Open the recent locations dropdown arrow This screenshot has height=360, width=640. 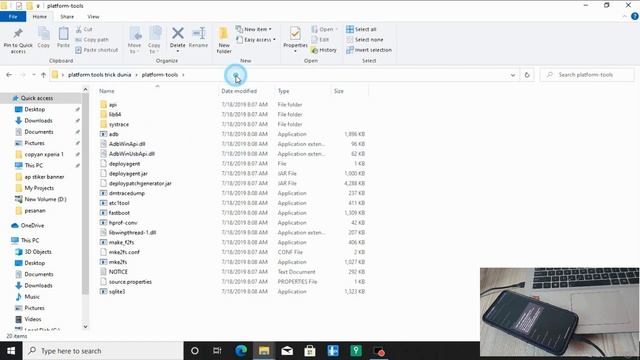[x=33, y=75]
